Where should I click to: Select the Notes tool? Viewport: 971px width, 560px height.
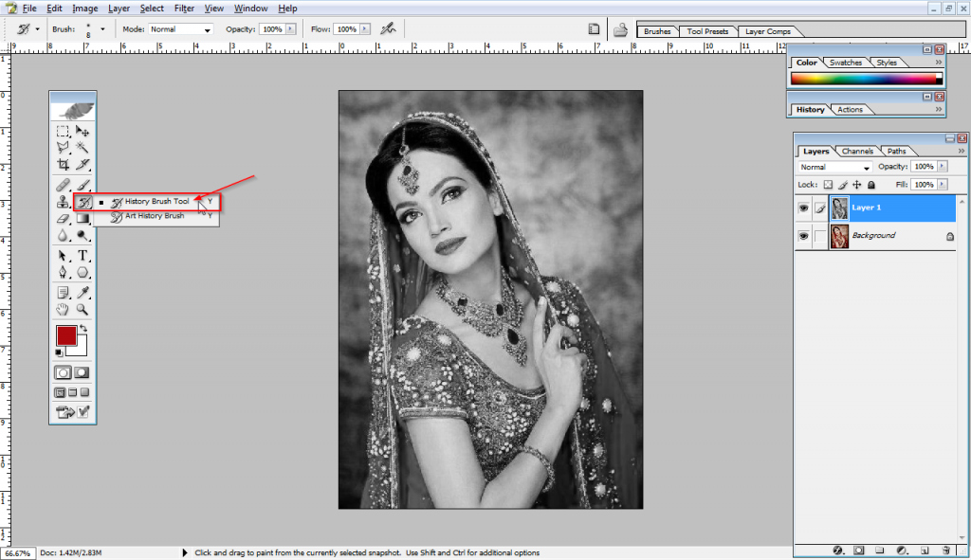coord(63,292)
